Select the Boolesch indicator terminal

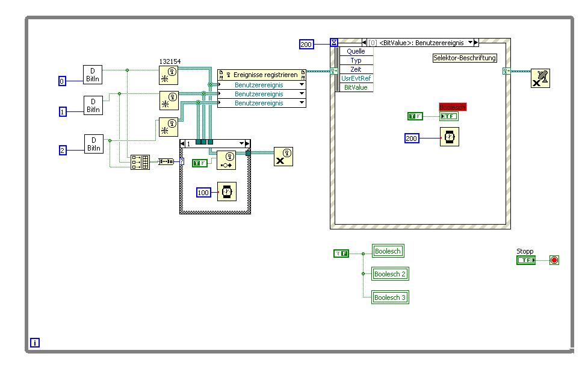coord(388,251)
